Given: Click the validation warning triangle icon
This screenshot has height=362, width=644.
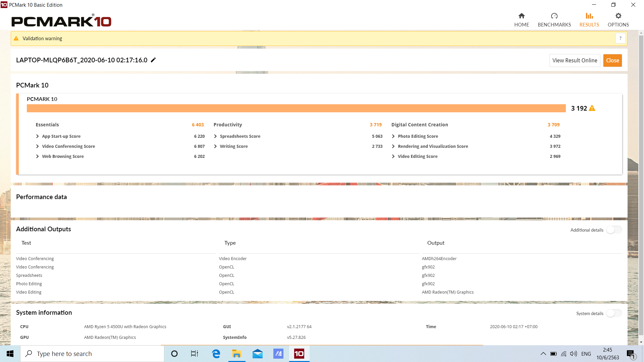Looking at the screenshot, I should [x=16, y=39].
